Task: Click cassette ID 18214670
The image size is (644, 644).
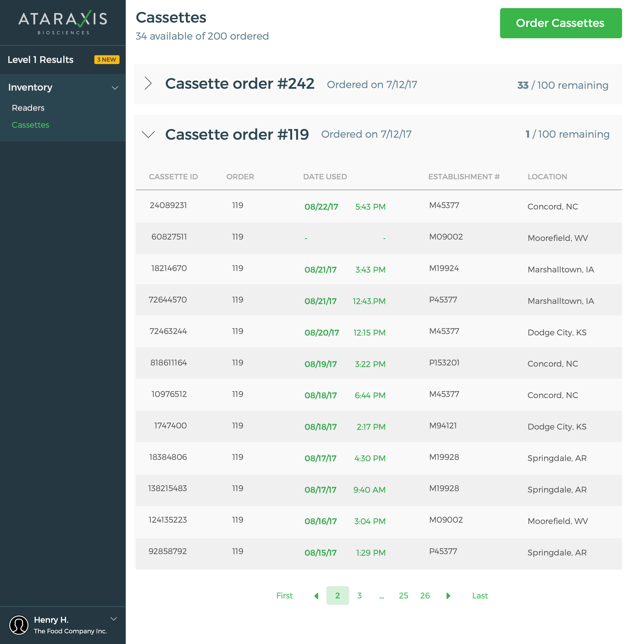Action: click(169, 268)
